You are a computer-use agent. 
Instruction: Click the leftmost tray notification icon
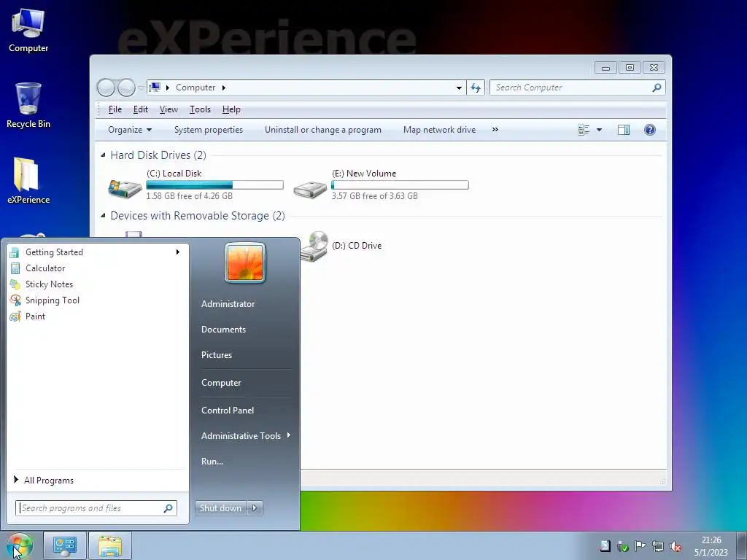(x=605, y=546)
